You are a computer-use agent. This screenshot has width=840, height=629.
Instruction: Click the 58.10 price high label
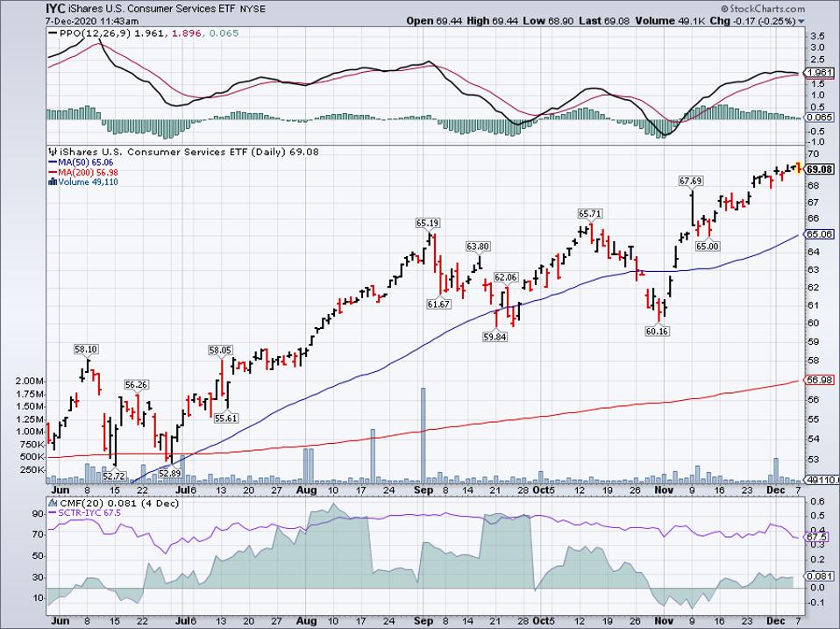[x=86, y=349]
